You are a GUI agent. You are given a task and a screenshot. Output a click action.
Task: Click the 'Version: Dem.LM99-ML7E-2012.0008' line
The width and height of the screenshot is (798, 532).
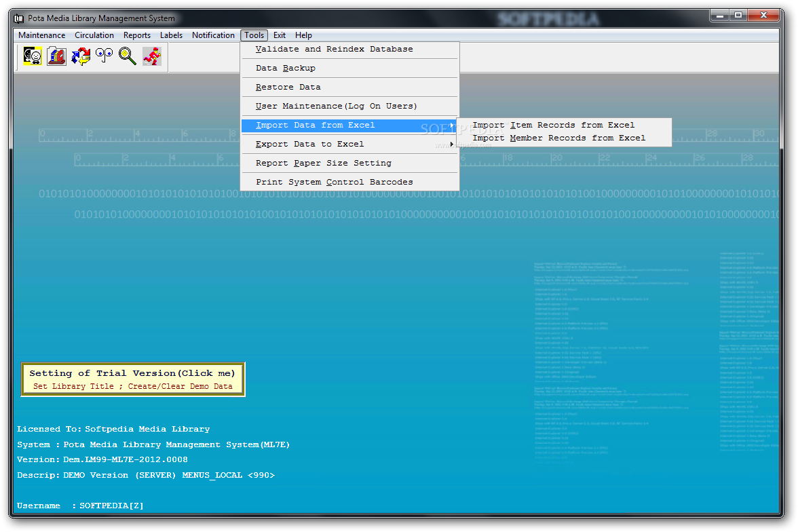pos(102,459)
